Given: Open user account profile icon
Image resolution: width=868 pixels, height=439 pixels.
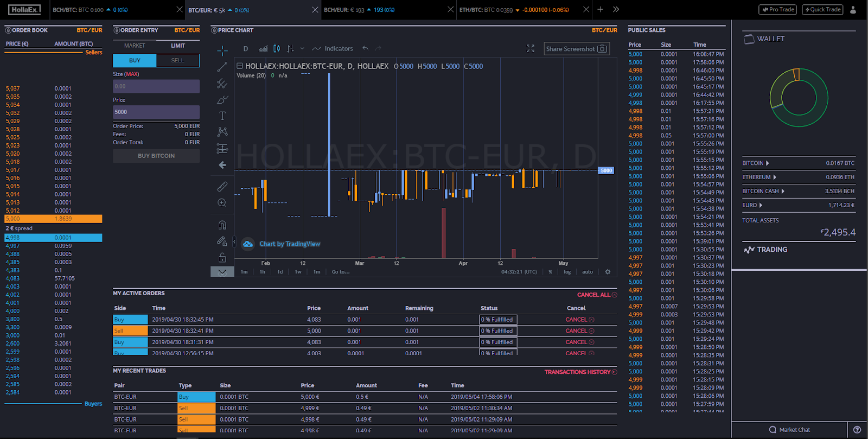Looking at the screenshot, I should 853,10.
